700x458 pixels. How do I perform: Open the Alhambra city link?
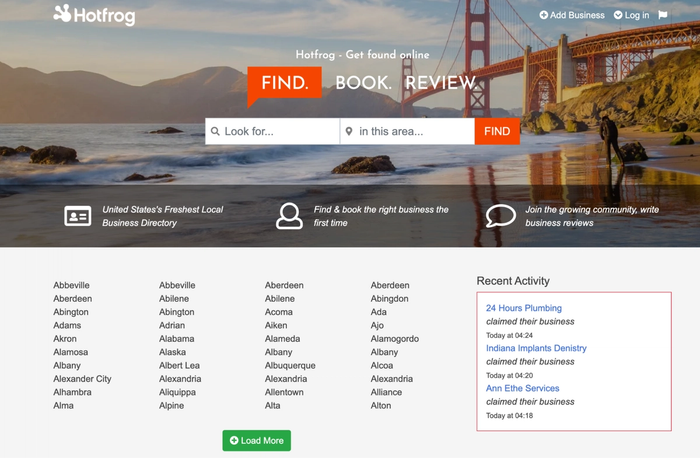coord(72,392)
